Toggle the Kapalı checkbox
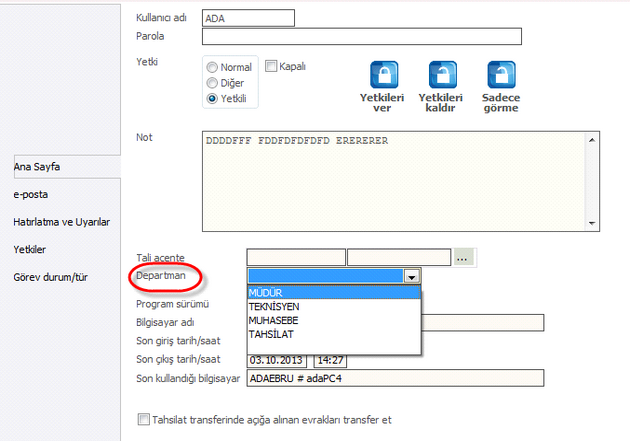 [x=271, y=66]
